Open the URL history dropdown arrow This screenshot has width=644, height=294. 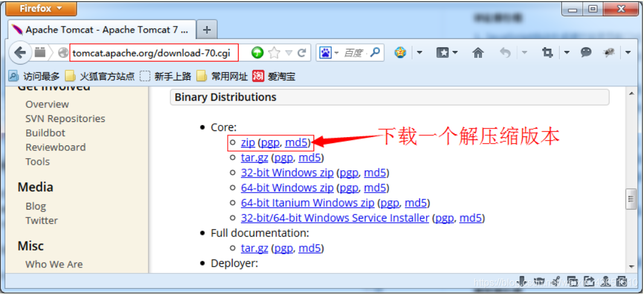click(289, 53)
